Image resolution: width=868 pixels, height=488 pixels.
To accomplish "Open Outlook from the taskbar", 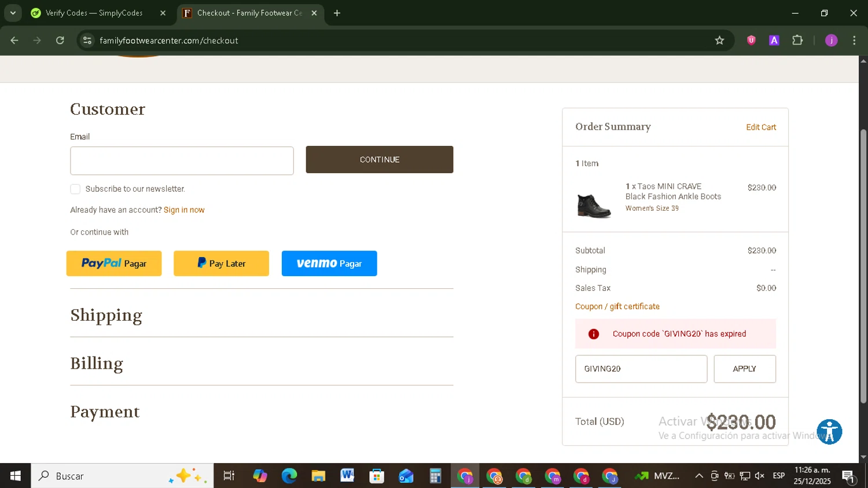I will tap(406, 476).
